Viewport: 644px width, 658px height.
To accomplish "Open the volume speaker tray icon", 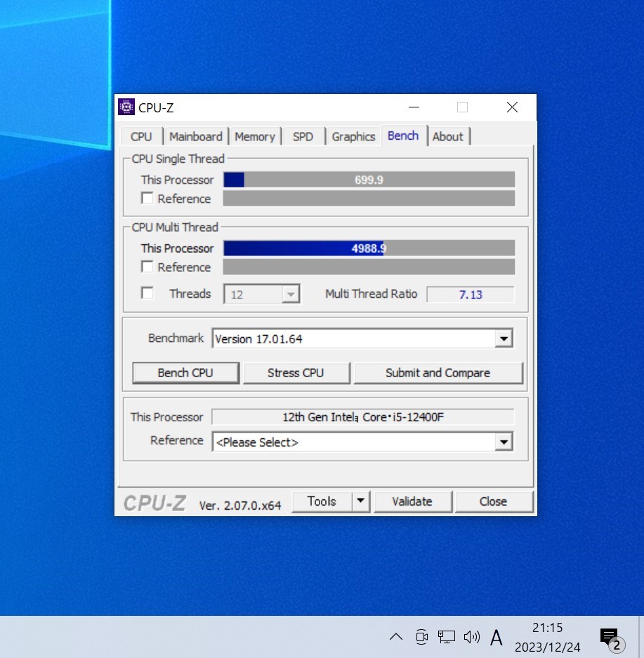I will 471,637.
